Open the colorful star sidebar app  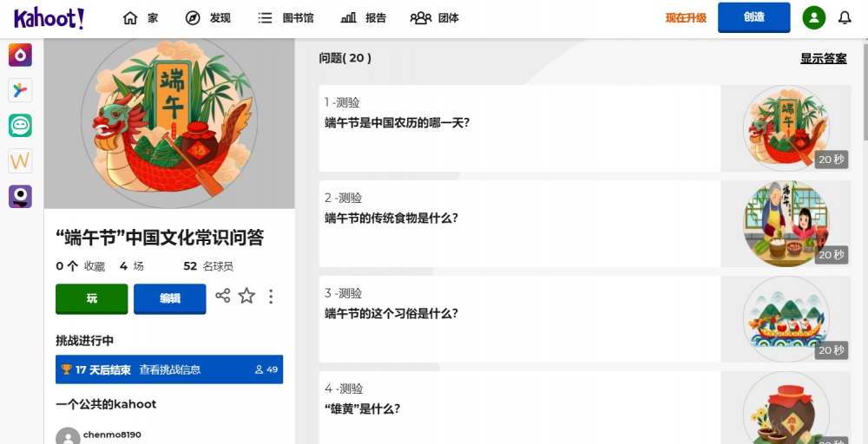click(x=21, y=90)
